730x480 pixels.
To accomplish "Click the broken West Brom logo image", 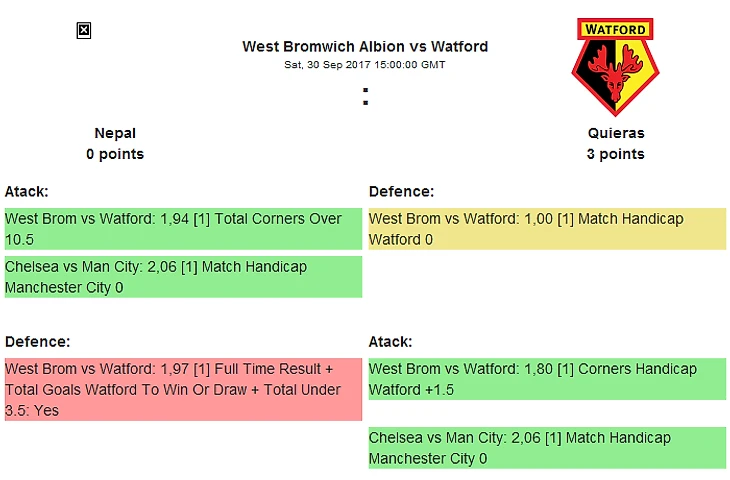I will [84, 31].
